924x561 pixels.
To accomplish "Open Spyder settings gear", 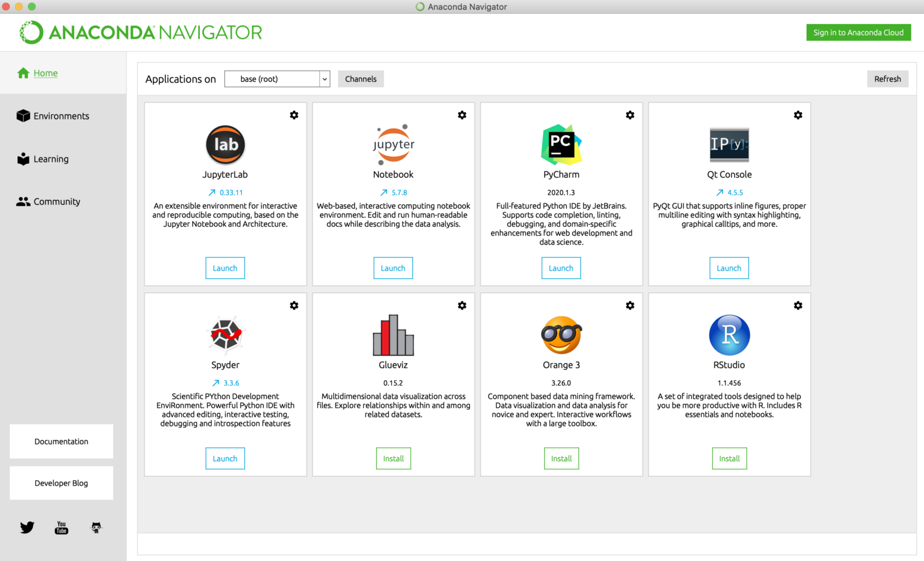I will 294,305.
